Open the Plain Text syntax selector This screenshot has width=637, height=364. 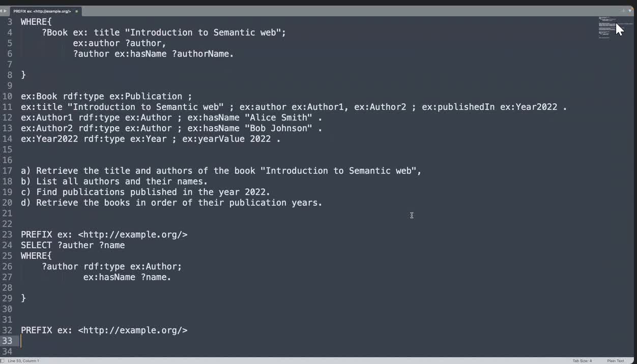tap(615, 360)
